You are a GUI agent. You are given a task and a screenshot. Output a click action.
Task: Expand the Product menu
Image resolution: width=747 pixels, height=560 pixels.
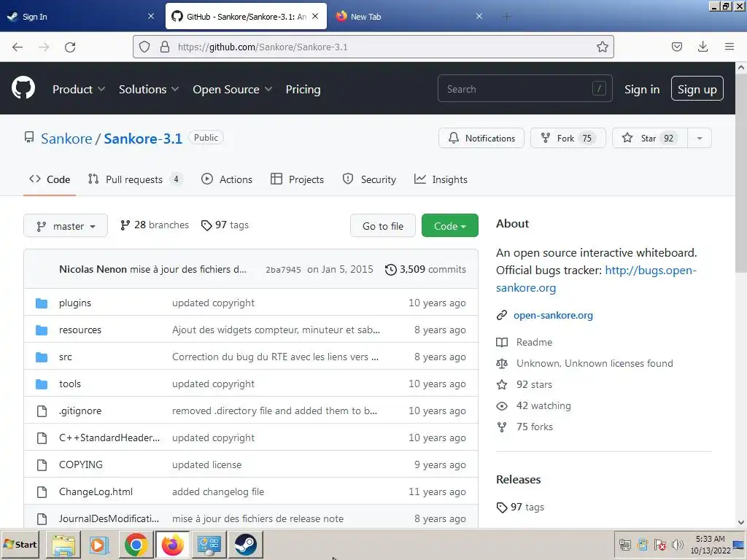pos(79,89)
